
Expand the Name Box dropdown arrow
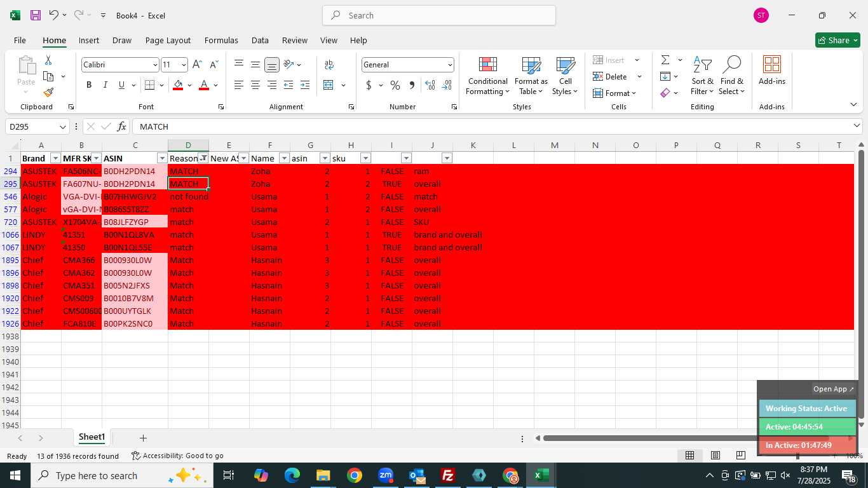click(62, 126)
